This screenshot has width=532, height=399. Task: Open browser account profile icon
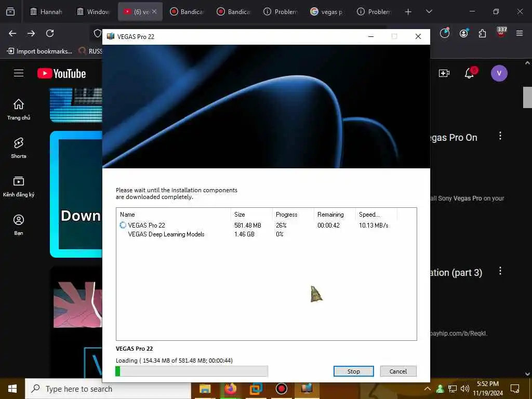(464, 33)
